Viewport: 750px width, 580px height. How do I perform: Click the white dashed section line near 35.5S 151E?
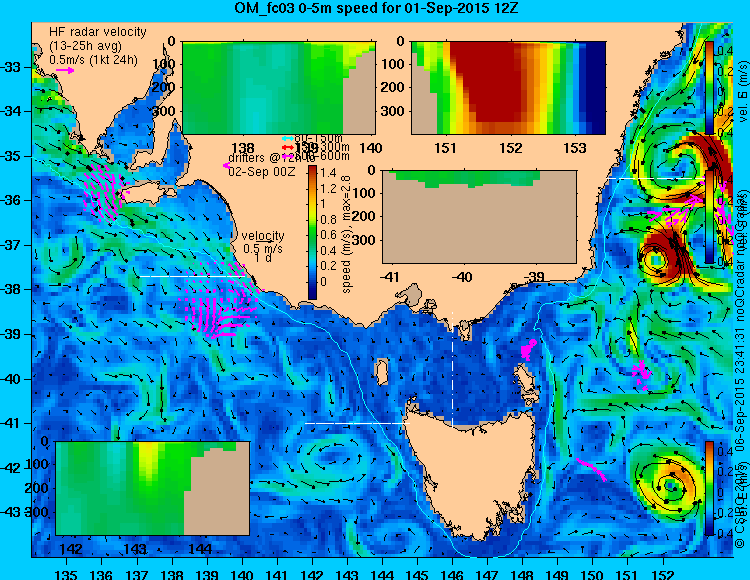click(655, 178)
